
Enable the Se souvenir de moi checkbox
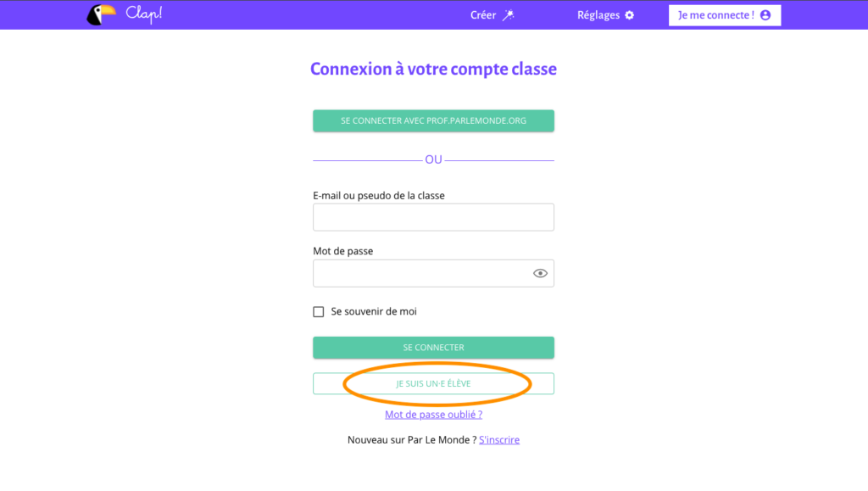point(319,311)
